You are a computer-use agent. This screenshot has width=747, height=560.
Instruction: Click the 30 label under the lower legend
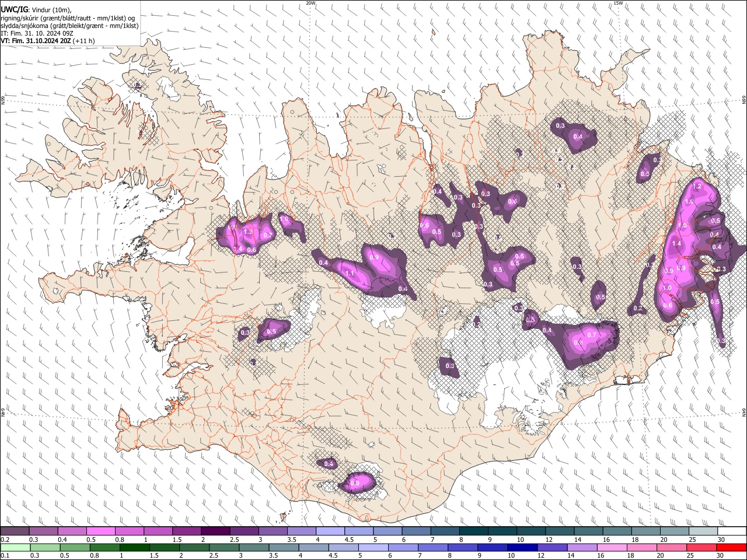tap(721, 555)
